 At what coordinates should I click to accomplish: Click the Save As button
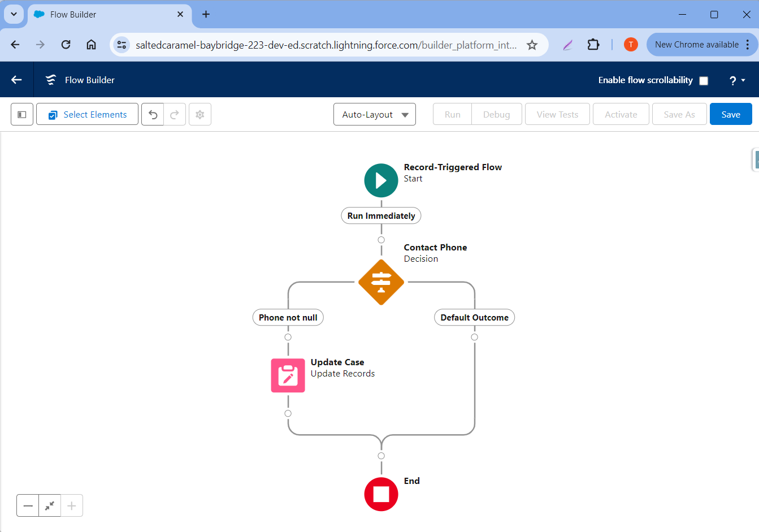(679, 114)
